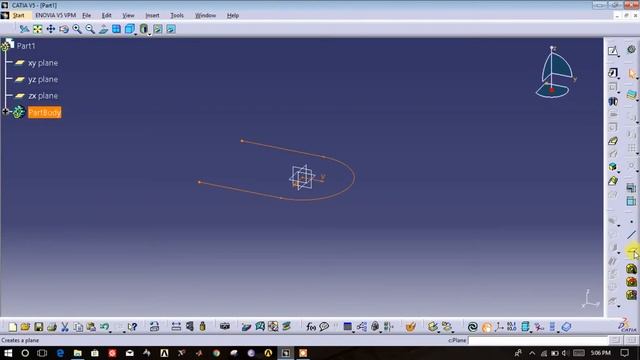Open the Help menu
640x360 pixels.
point(233,16)
